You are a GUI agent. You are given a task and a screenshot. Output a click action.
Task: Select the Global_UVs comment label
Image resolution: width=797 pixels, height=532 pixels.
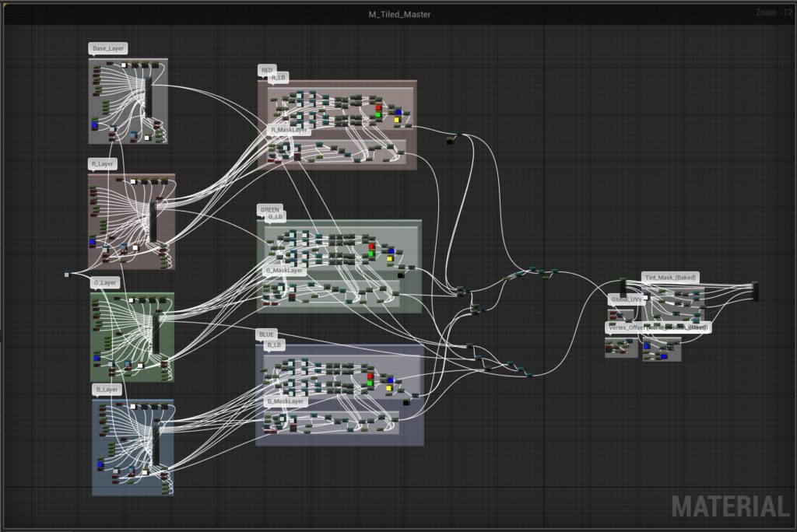[627, 299]
